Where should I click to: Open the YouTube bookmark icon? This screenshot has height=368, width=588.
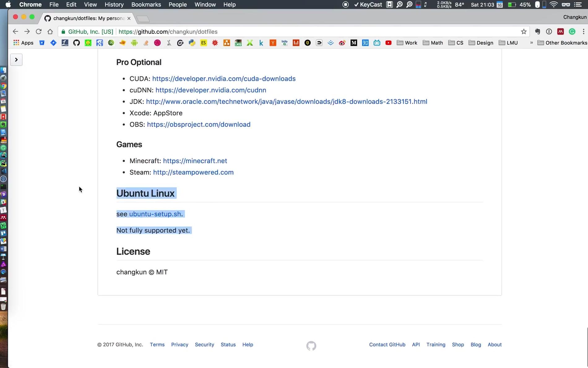pyautogui.click(x=388, y=43)
